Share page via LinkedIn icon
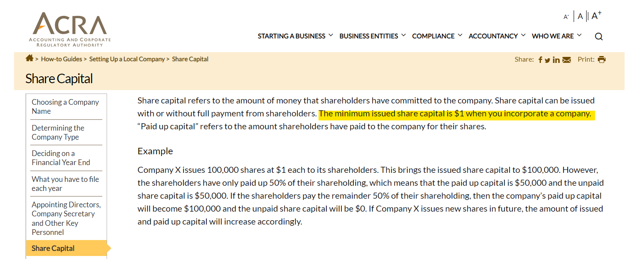The image size is (644, 259). click(556, 60)
